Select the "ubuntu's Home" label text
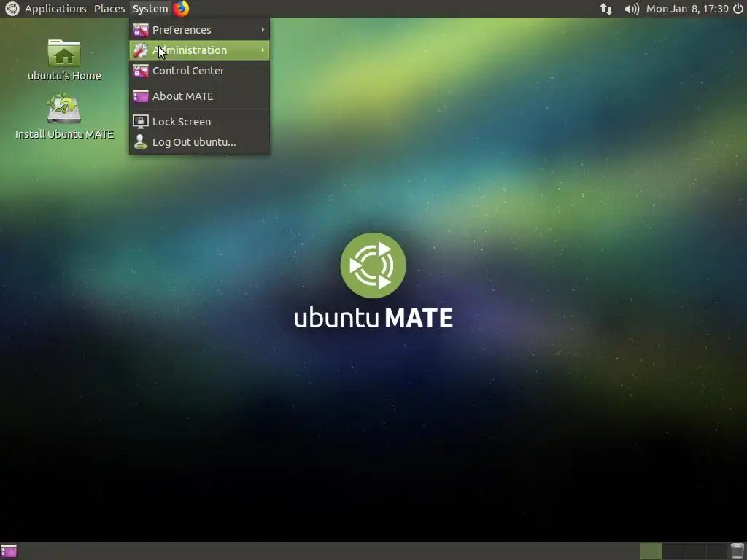 pos(64,76)
